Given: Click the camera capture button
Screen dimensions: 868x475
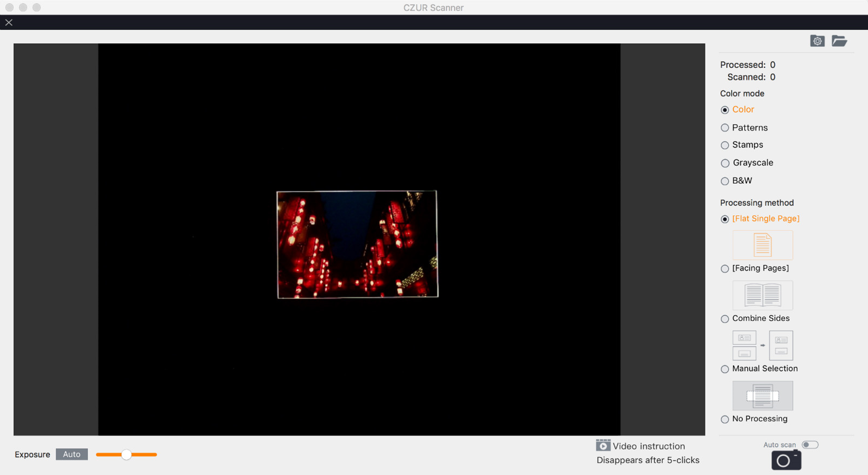Looking at the screenshot, I should 786,460.
